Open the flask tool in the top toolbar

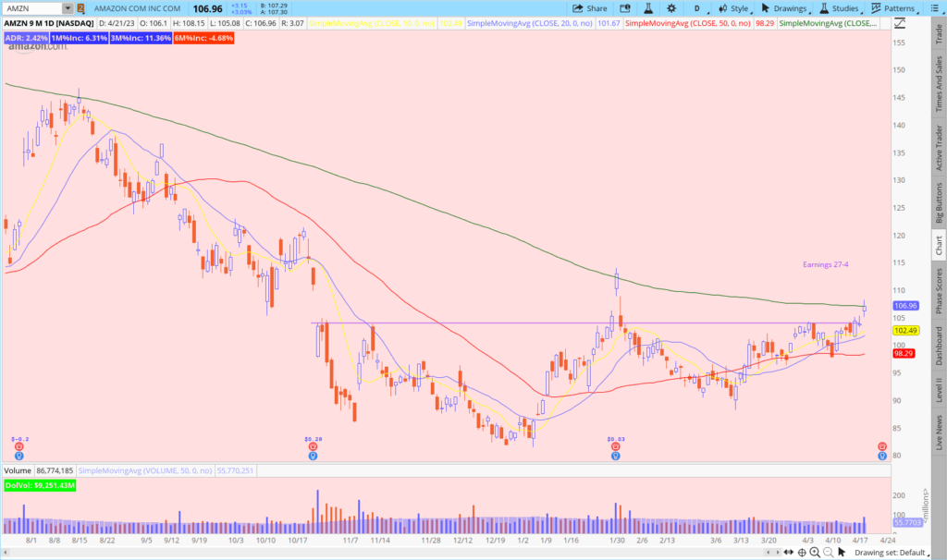coord(648,8)
